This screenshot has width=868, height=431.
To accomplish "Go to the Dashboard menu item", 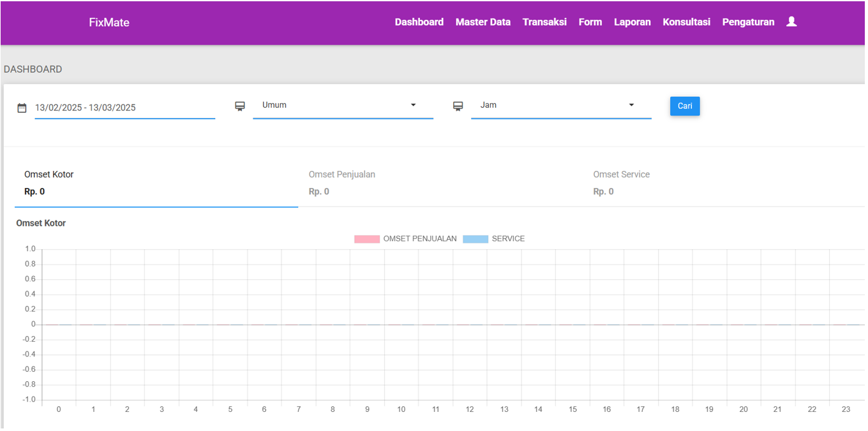I will [419, 22].
